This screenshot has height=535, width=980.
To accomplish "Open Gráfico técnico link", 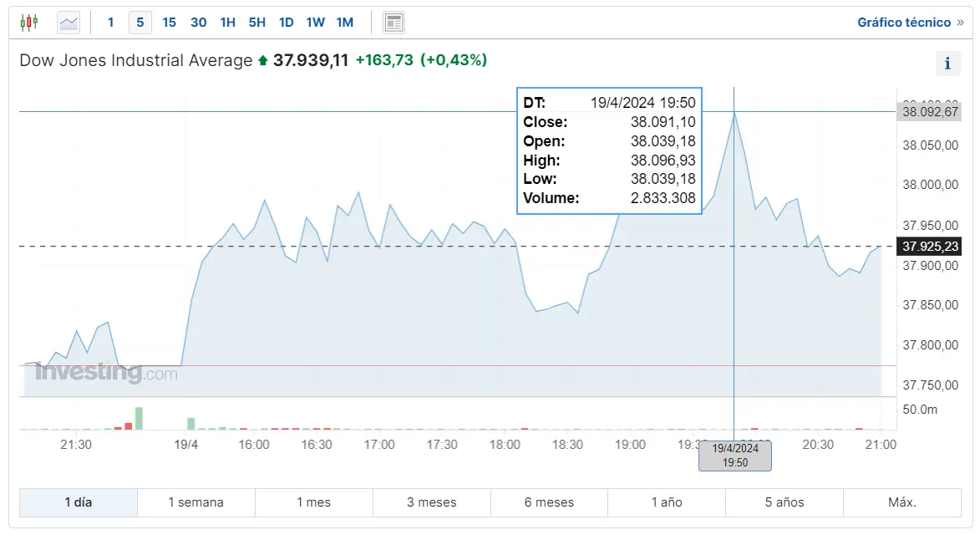I will [905, 22].
